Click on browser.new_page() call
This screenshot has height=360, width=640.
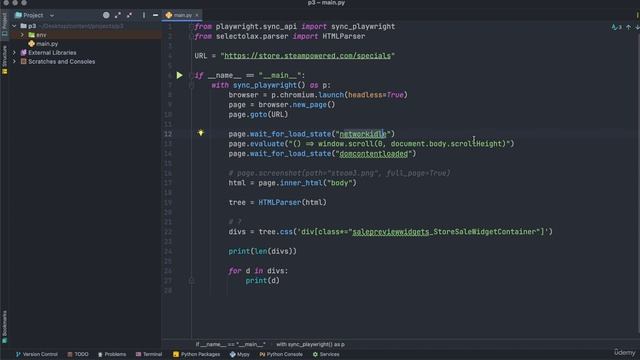click(x=297, y=104)
